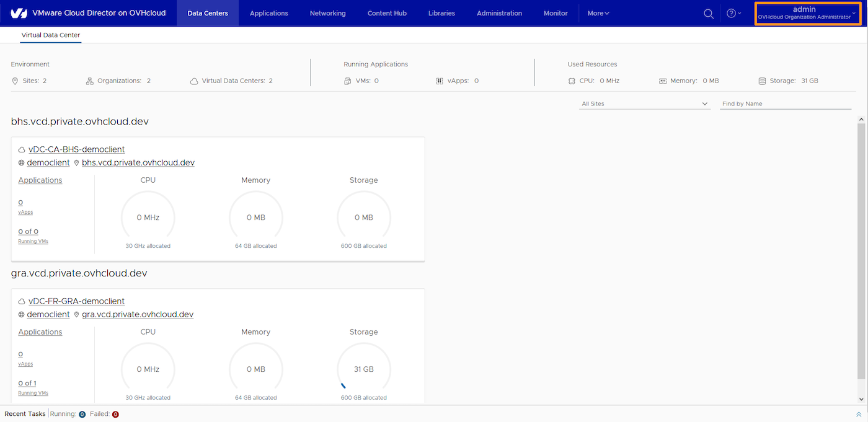Click the 31 GB storage usage gauge
868x422 pixels.
point(363,369)
